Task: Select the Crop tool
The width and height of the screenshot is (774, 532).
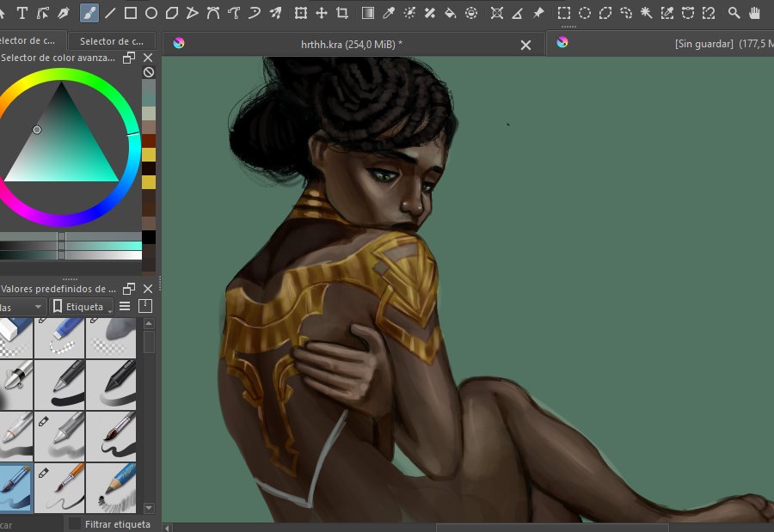Action: (x=342, y=13)
